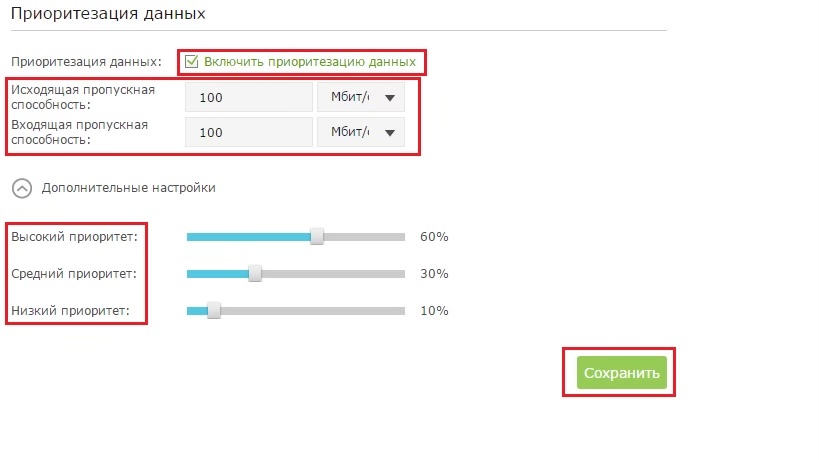Click the 'Дополнительные настройки' expander label
This screenshot has width=819, height=460.
click(x=128, y=187)
